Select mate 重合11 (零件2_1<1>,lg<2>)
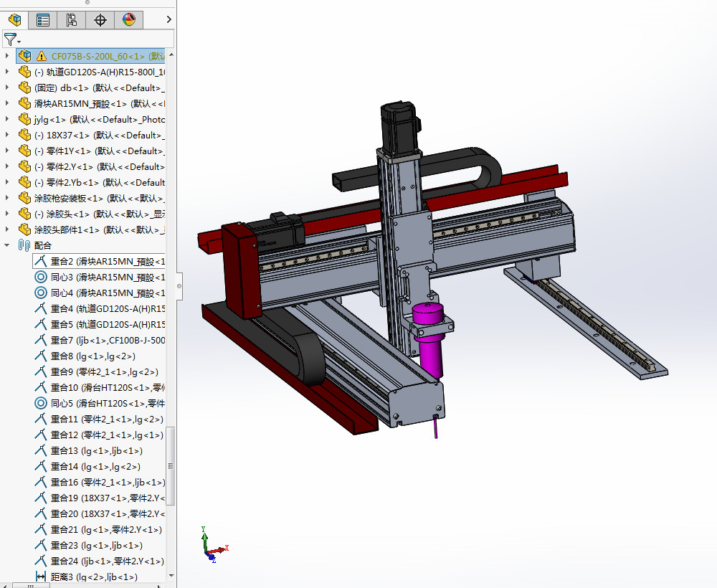Image resolution: width=717 pixels, height=588 pixels. pyautogui.click(x=107, y=419)
